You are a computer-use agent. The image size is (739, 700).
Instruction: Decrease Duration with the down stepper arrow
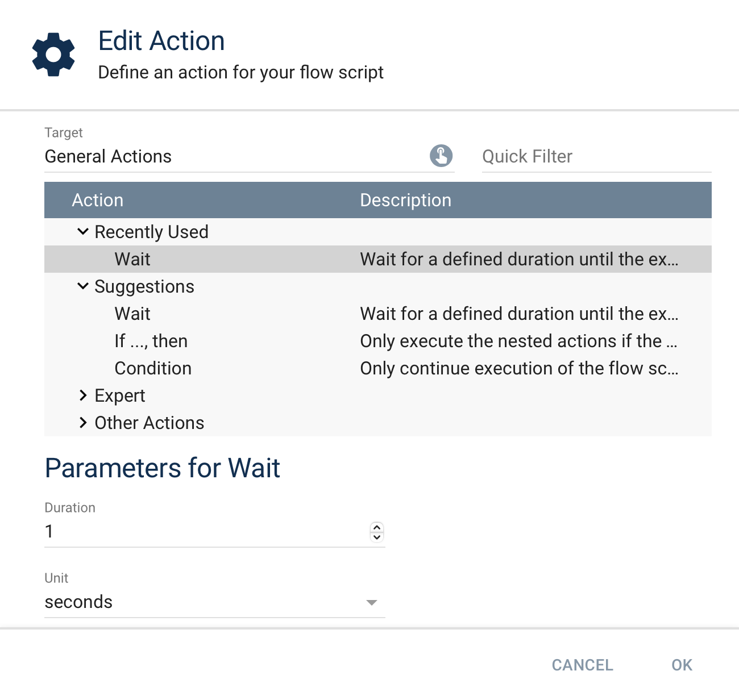tap(377, 537)
